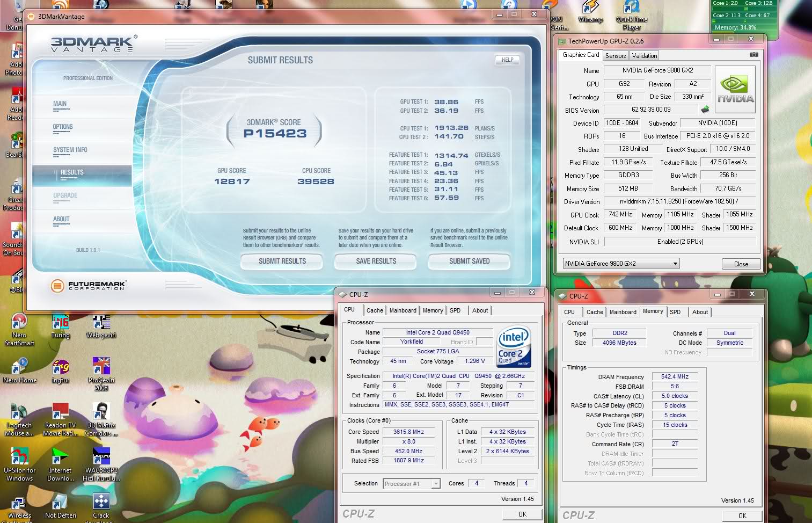Open the Crack download desktop icon
Image resolution: width=812 pixels, height=523 pixels.
[x=101, y=507]
